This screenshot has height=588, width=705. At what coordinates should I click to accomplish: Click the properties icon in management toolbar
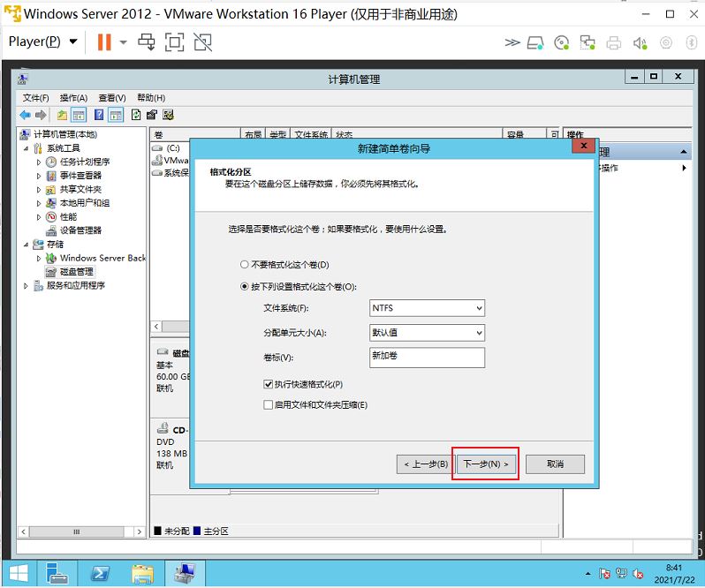tap(152, 115)
